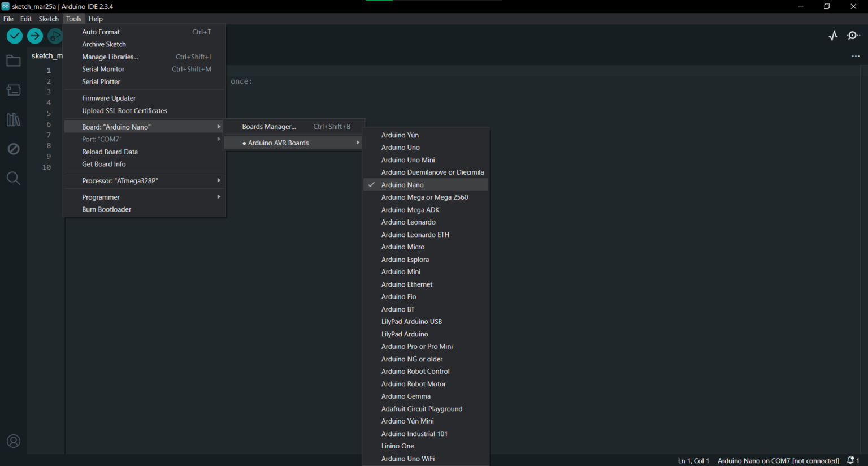Click the notification bell in status bar
Screen dimensions: 868x466
[x=850, y=460]
